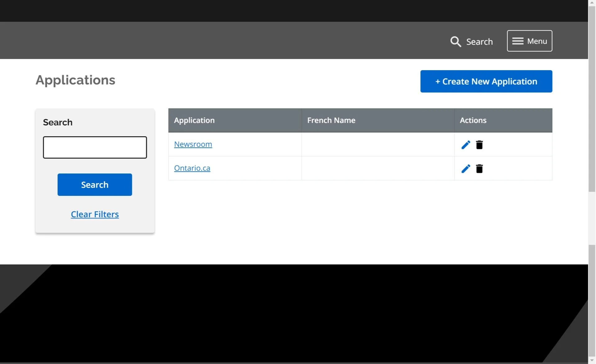Click the Search label in header

pos(479,42)
